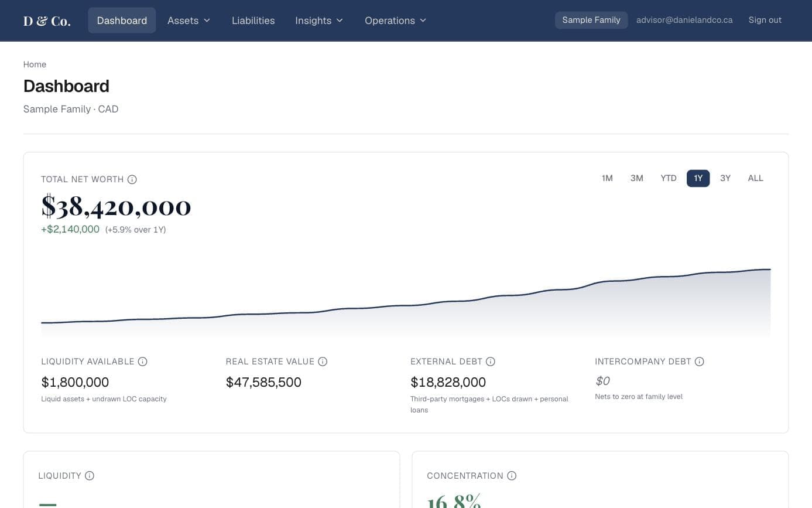The height and width of the screenshot is (508, 812).
Task: Click the Sign out link
Action: [x=765, y=20]
